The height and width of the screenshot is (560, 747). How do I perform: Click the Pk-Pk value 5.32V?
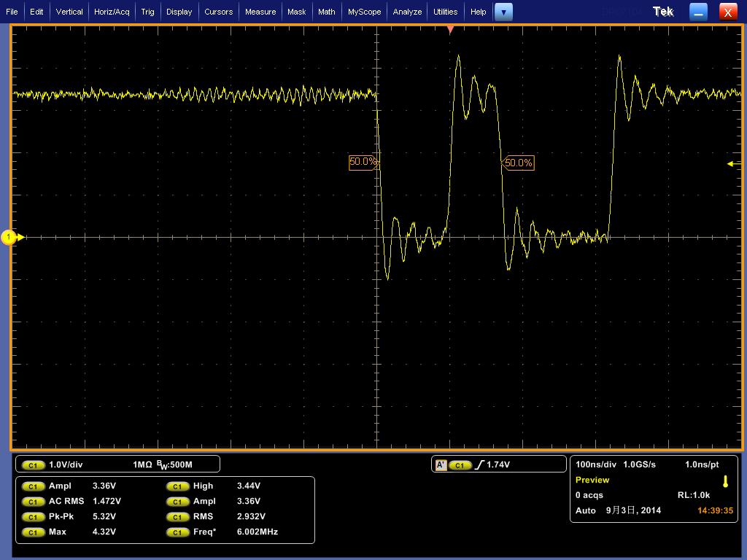click(x=104, y=517)
